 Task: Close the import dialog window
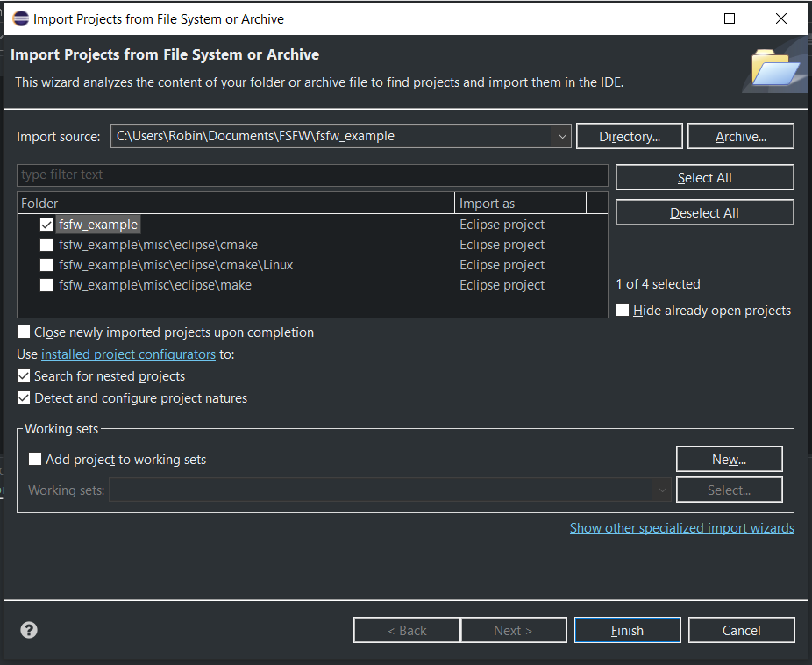[x=781, y=18]
